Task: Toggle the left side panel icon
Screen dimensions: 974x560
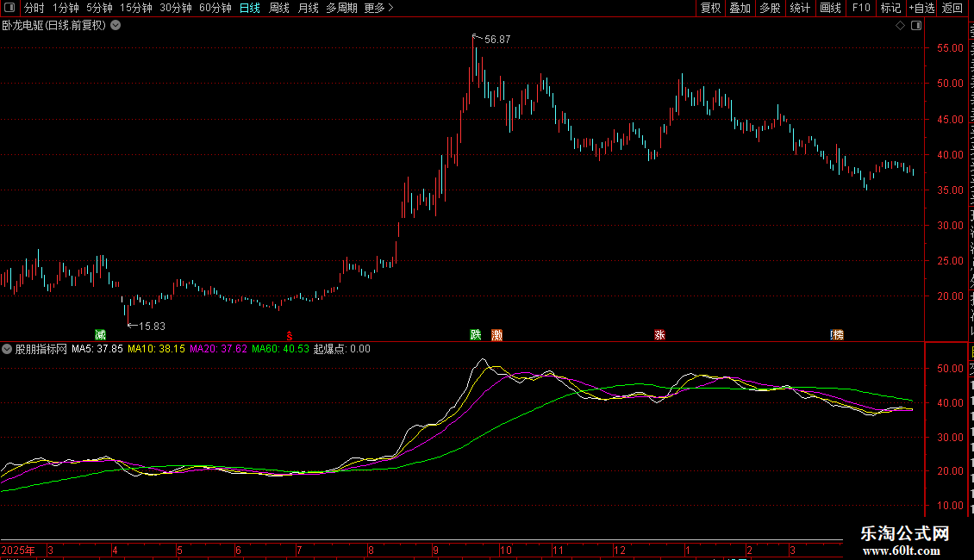Action: coord(9,8)
